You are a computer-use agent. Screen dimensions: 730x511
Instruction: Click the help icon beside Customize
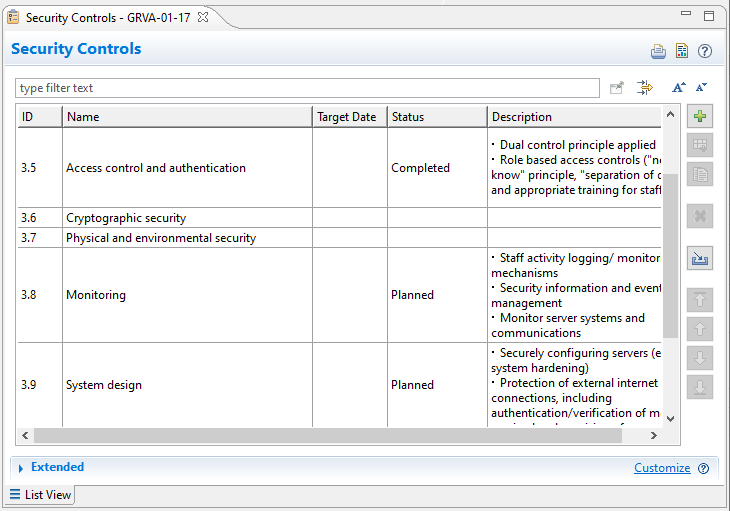[x=703, y=468]
